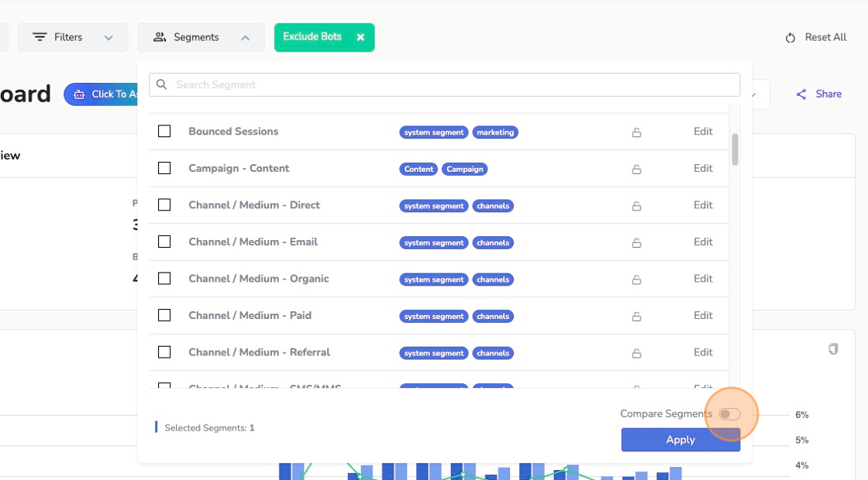Viewport: 868px width, 480px height.
Task: Remove the Exclude Bots filter chip
Action: pyautogui.click(x=360, y=37)
